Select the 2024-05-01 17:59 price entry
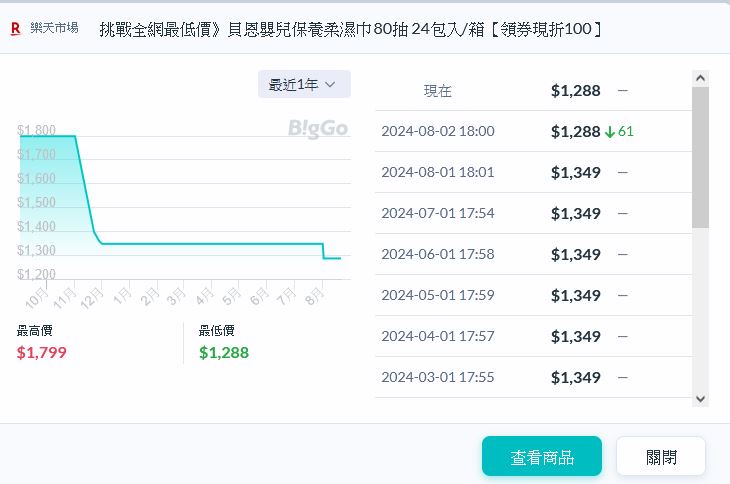This screenshot has height=484, width=730. coord(532,295)
